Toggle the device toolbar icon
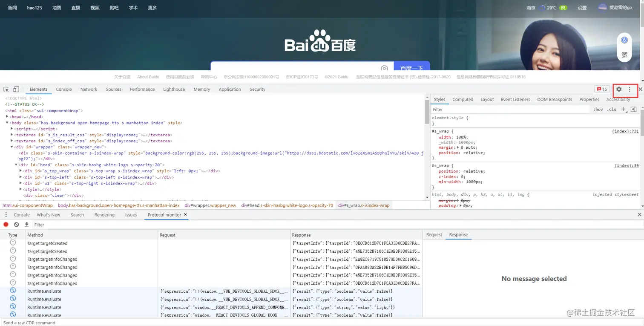This screenshot has width=644, height=326. 16,89
